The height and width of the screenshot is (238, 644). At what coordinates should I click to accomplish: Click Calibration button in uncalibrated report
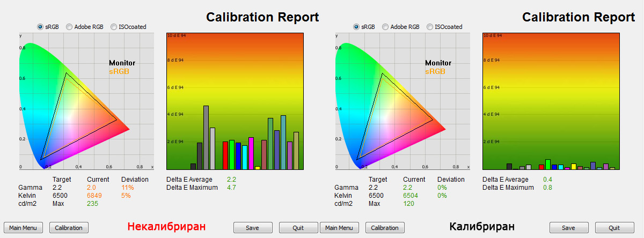coord(69,228)
